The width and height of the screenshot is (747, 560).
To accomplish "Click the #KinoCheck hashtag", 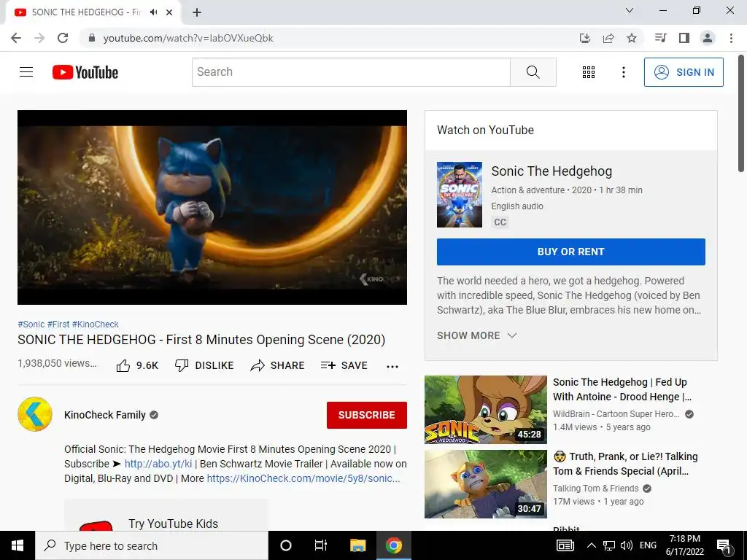I will pyautogui.click(x=96, y=324).
